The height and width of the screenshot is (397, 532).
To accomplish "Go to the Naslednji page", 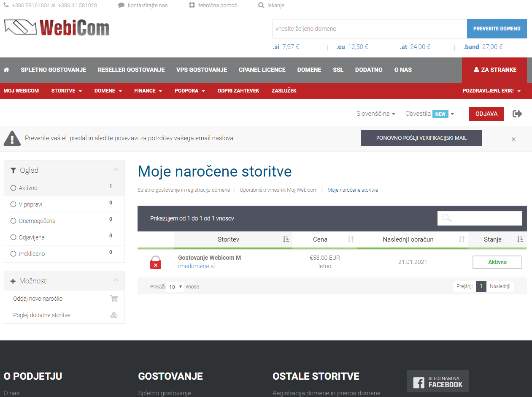I will (500, 286).
